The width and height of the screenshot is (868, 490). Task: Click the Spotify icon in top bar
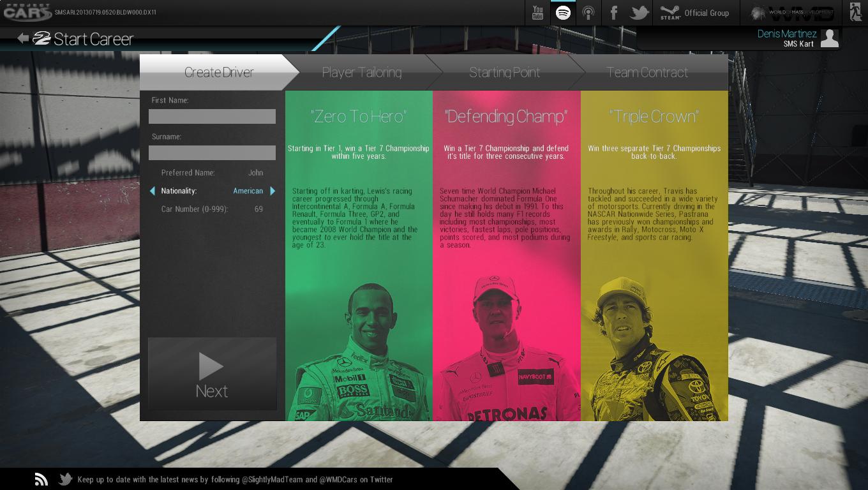[563, 13]
